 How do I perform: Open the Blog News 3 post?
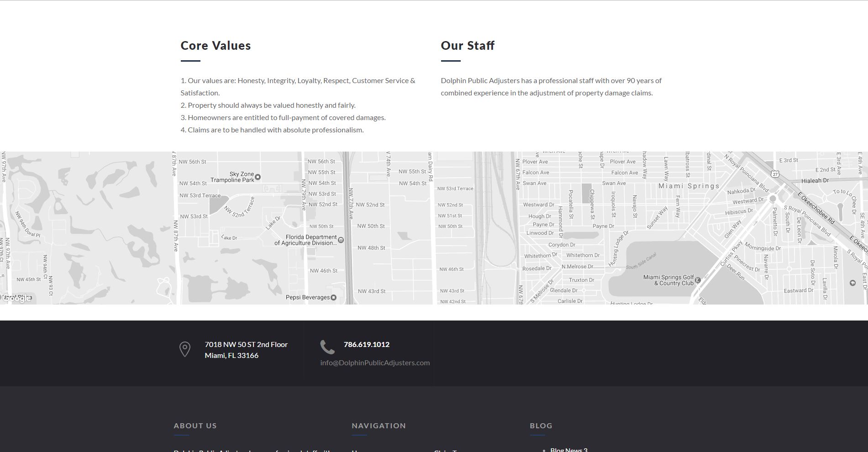point(568,450)
